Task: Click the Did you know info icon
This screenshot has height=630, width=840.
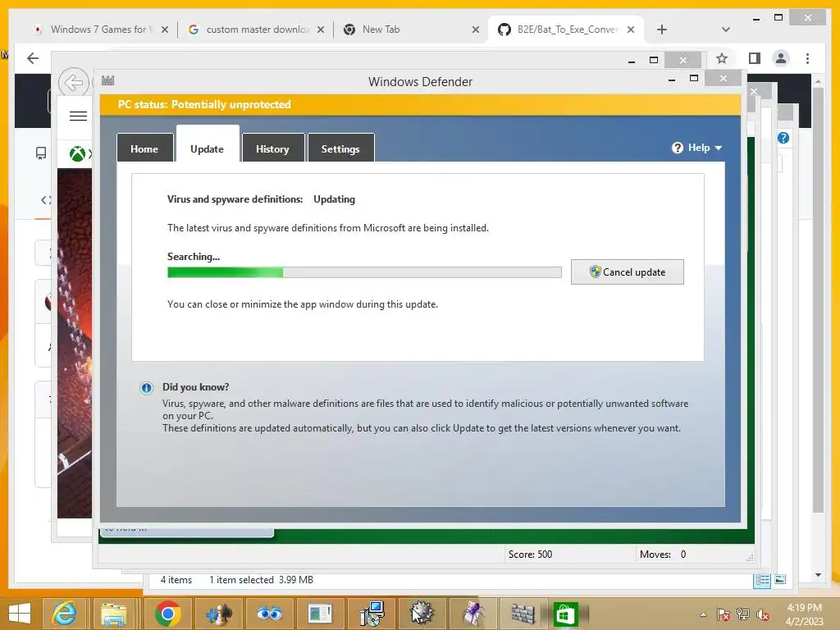Action: 146,388
